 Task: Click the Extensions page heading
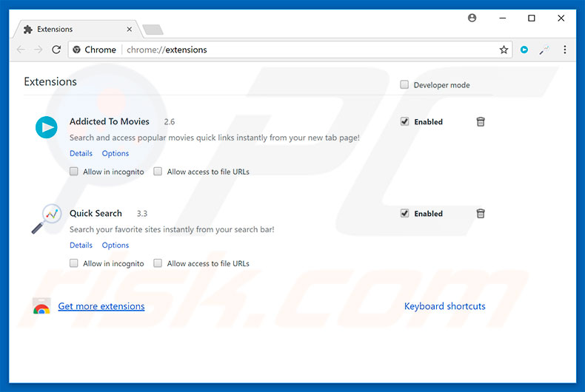click(x=50, y=81)
